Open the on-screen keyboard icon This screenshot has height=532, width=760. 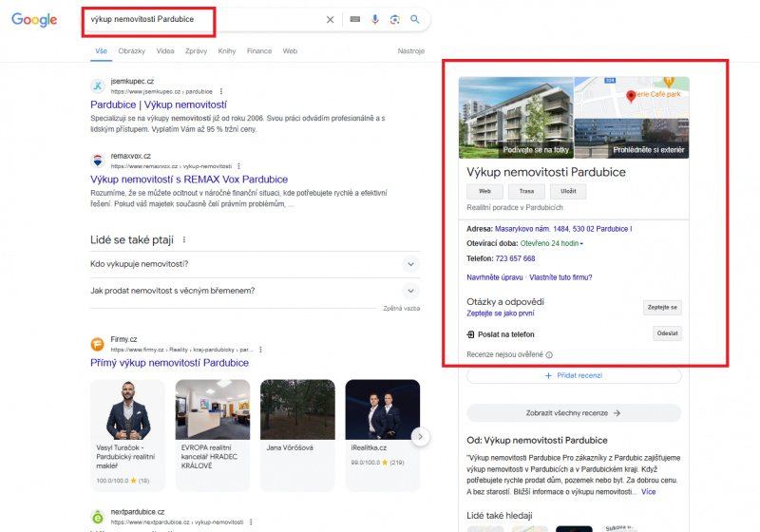[x=354, y=19]
